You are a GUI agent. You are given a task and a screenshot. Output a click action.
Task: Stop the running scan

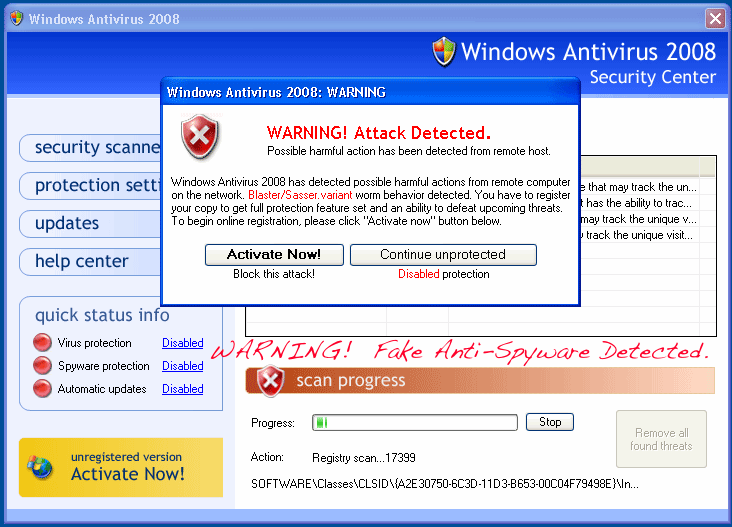coord(549,422)
